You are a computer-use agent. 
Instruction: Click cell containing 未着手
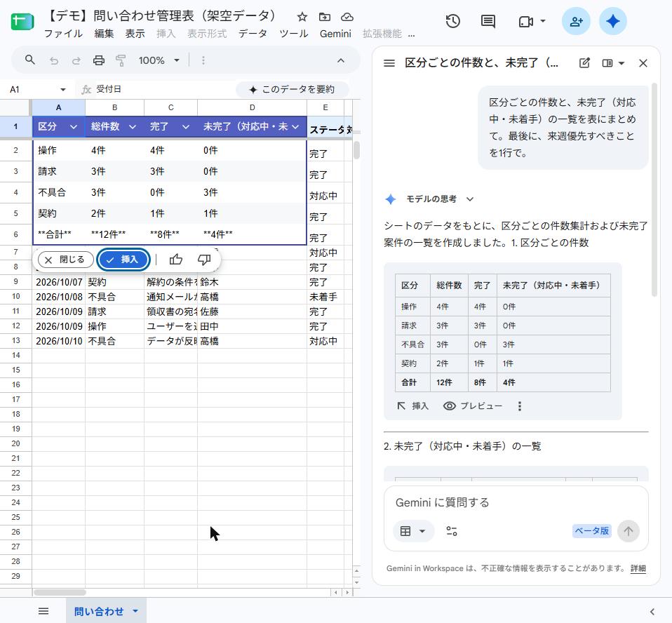click(325, 297)
